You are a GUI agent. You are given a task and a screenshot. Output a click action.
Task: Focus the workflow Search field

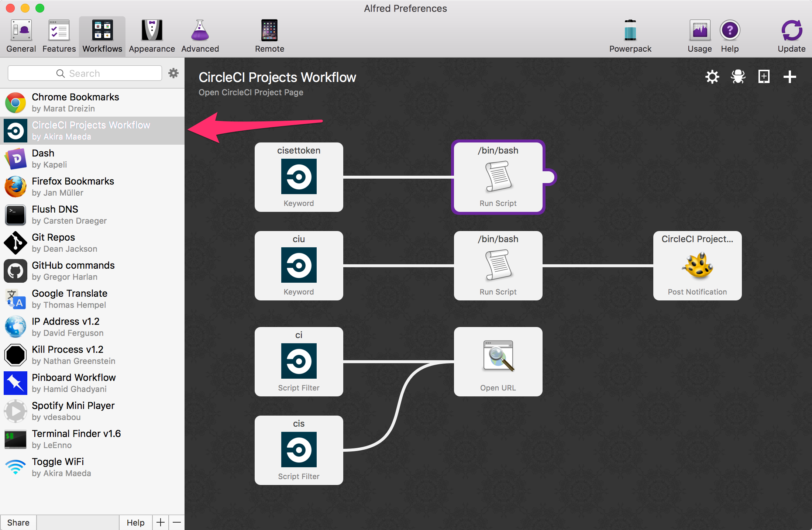(85, 73)
